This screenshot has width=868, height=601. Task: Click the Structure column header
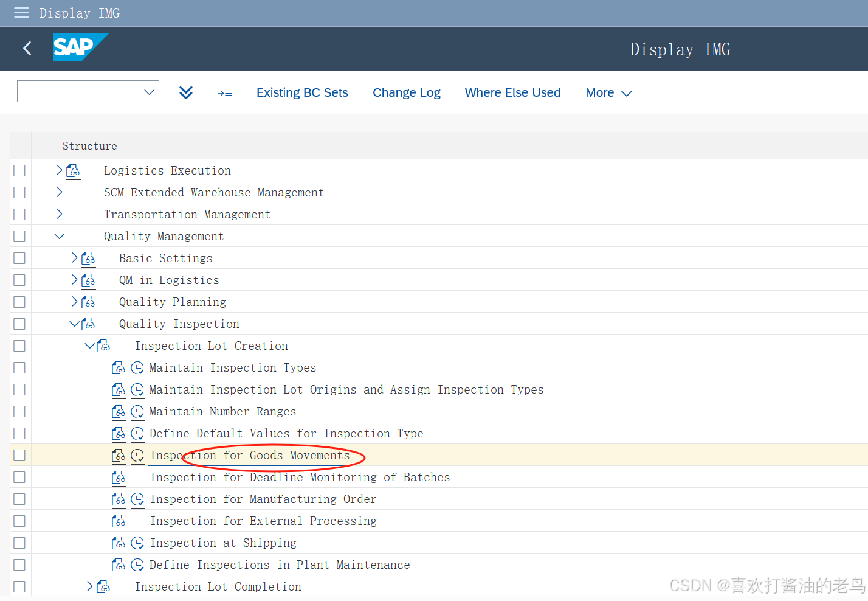coord(89,146)
